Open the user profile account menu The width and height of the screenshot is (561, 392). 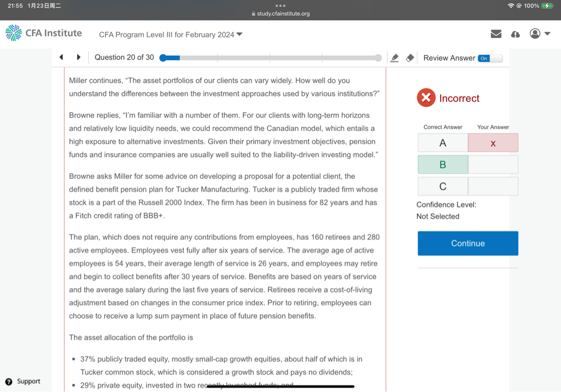pos(539,34)
